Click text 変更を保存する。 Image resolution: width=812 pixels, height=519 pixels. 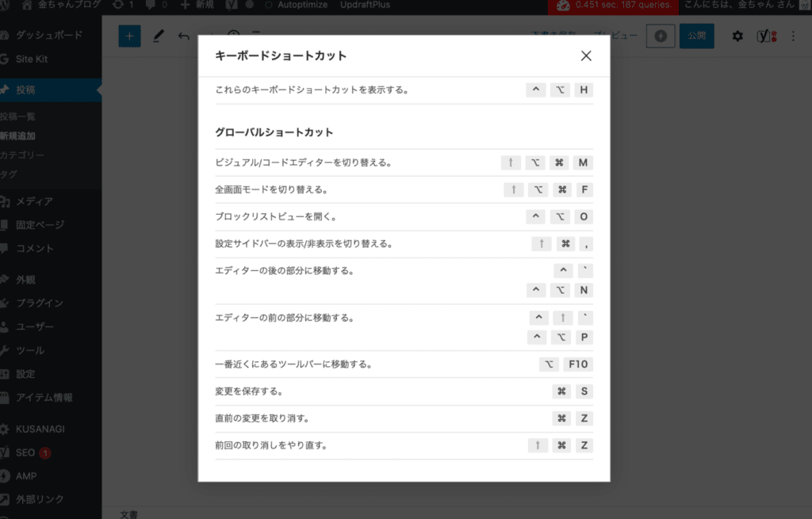coord(250,391)
